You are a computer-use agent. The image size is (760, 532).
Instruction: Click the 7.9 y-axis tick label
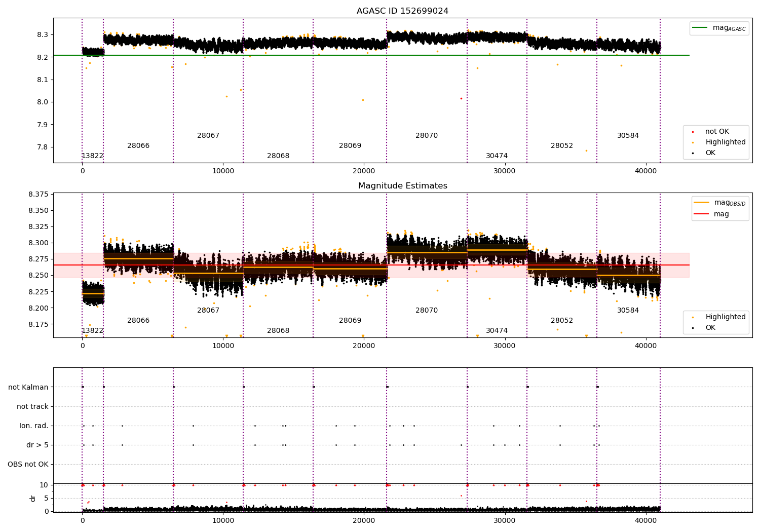(x=43, y=125)
